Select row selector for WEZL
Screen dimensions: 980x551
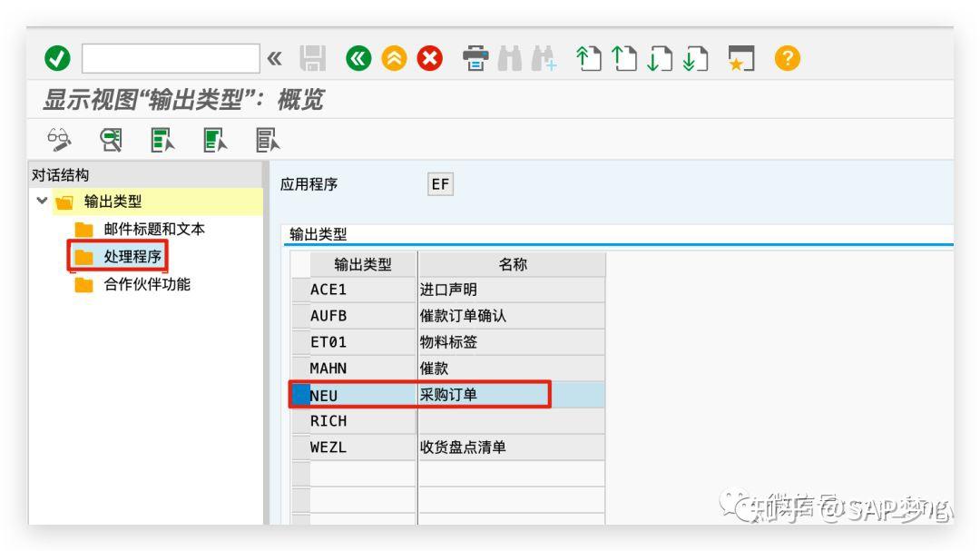pos(300,448)
